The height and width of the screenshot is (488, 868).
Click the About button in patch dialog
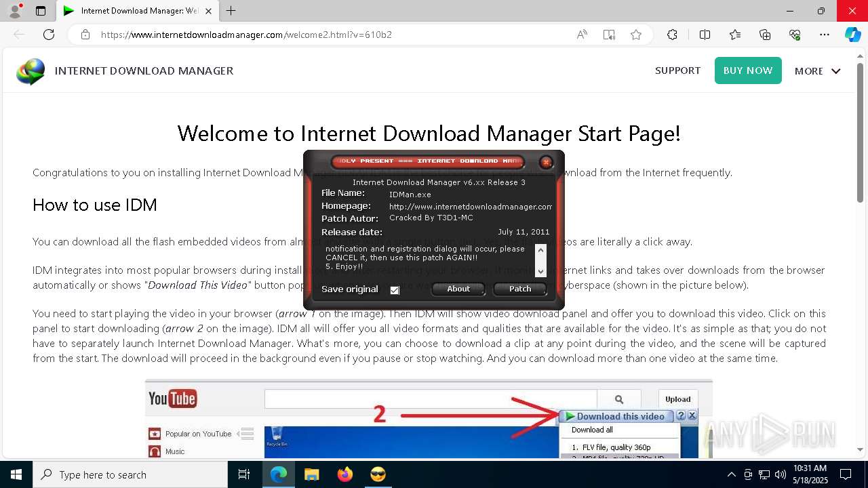coord(458,289)
